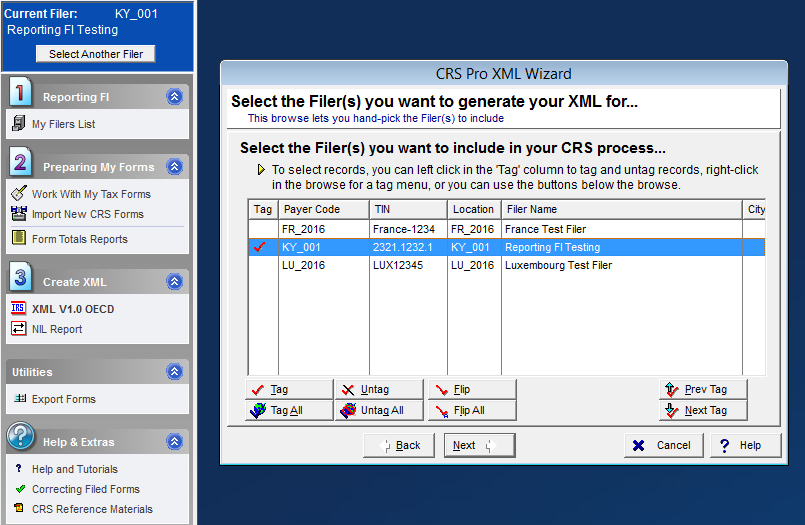The image size is (805, 525).
Task: Click the step 1 number icon
Action: [20, 92]
